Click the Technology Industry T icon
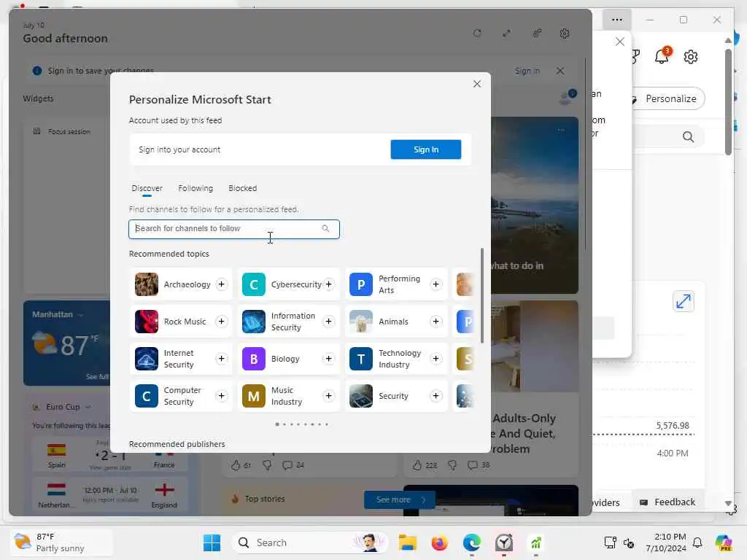747x560 pixels. (x=361, y=359)
